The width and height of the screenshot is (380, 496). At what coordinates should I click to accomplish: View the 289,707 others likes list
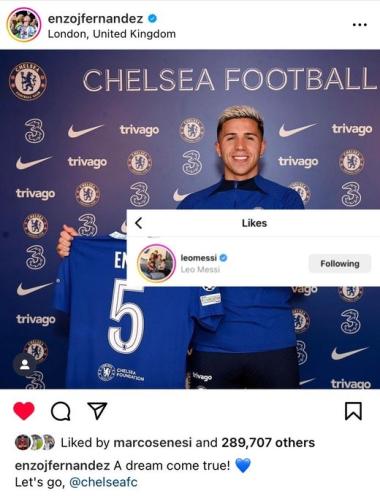pyautogui.click(x=268, y=443)
